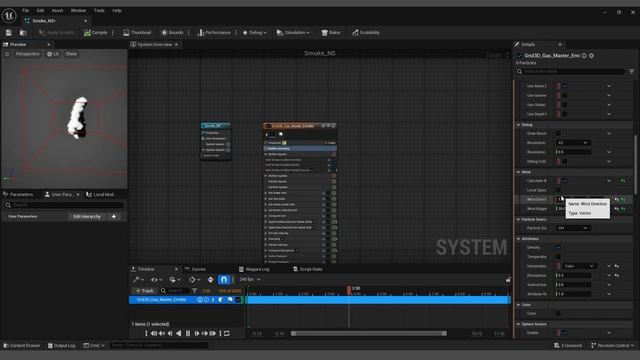Screen dimensions: 640x360
Task: Open the File menu
Action: 25,11
